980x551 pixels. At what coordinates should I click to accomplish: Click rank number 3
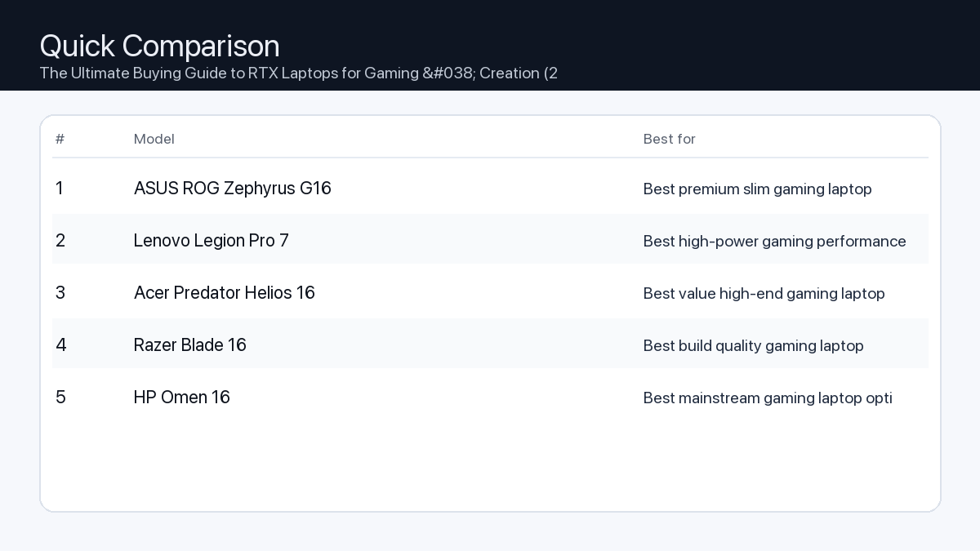[60, 293]
